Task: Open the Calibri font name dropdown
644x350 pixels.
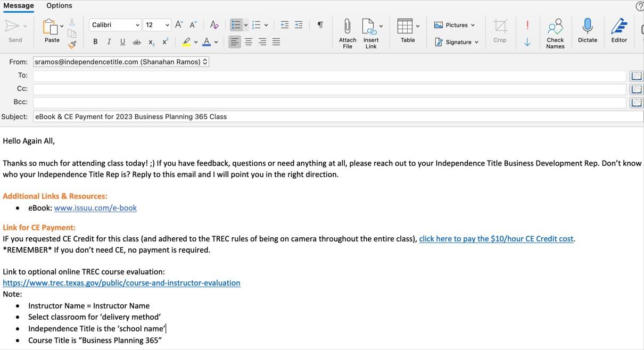Action: 115,25
